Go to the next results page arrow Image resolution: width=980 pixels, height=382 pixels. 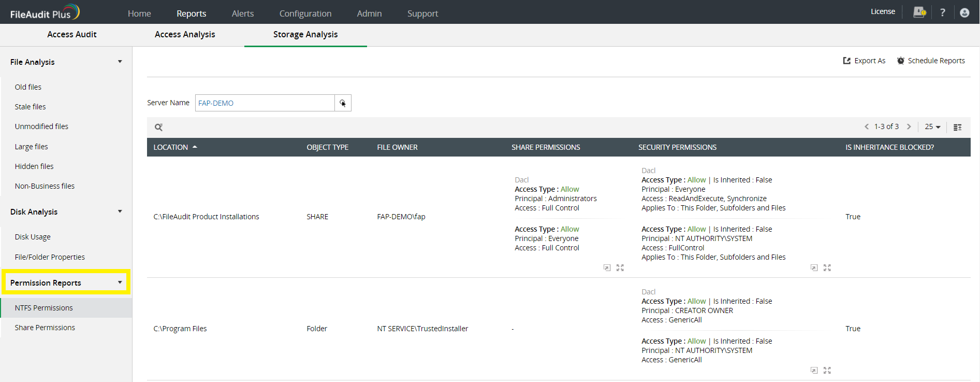(x=909, y=126)
